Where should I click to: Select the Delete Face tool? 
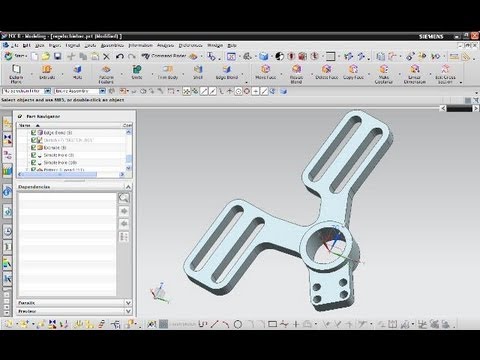tap(327, 72)
